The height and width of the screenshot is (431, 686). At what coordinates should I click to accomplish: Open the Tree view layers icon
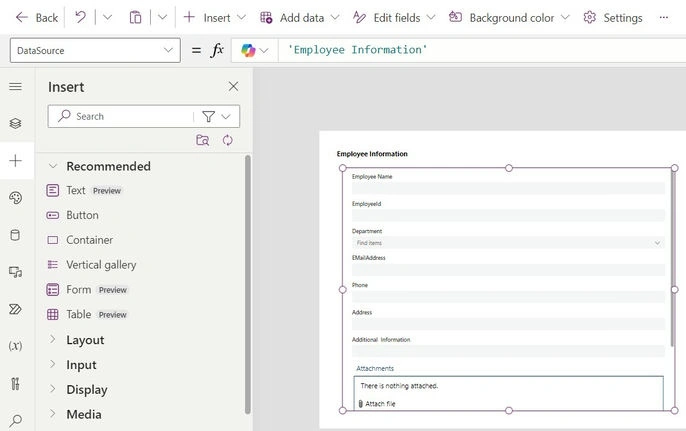[15, 123]
